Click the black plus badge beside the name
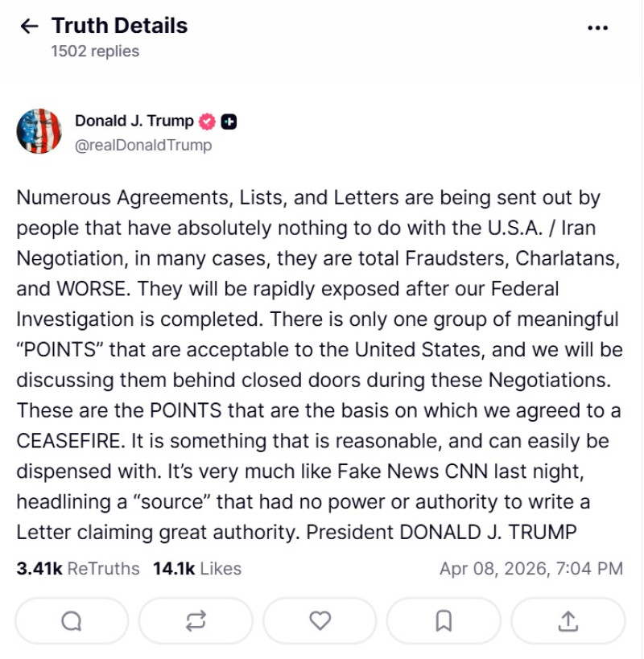The width and height of the screenshot is (644, 659). [x=229, y=122]
